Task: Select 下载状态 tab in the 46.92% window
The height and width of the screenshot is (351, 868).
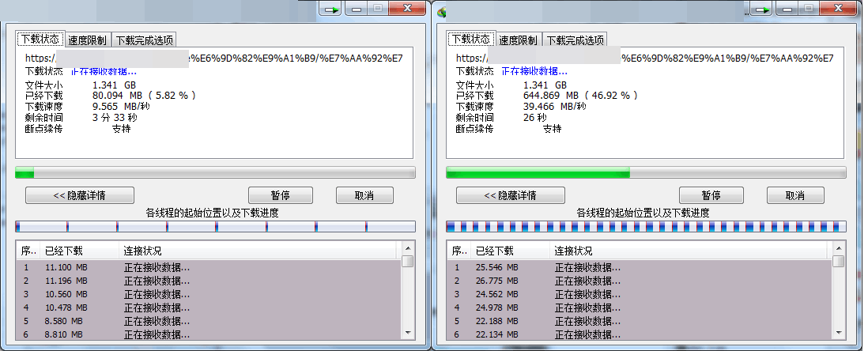Action: click(x=472, y=39)
